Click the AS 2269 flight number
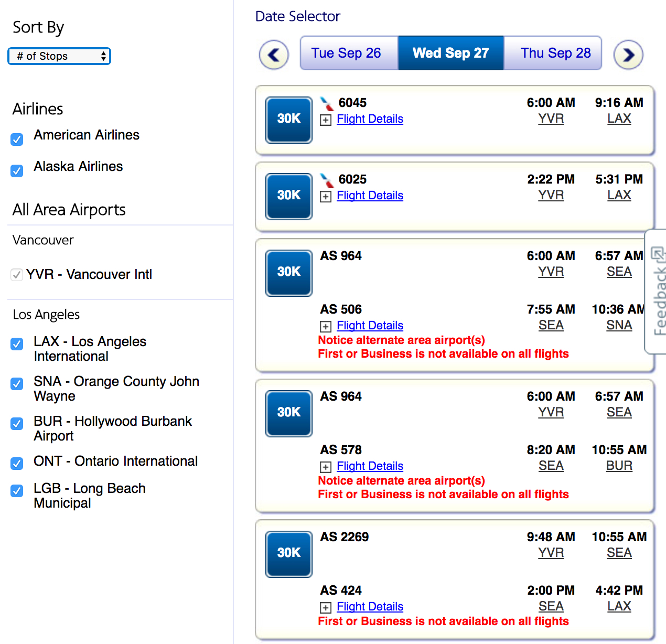 pos(345,537)
